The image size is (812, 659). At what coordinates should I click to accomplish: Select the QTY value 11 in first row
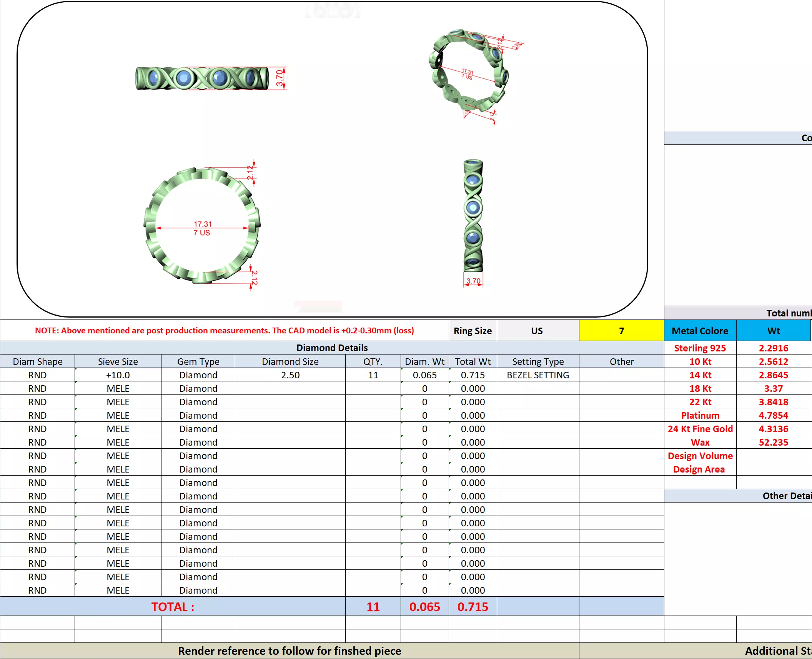(x=373, y=375)
